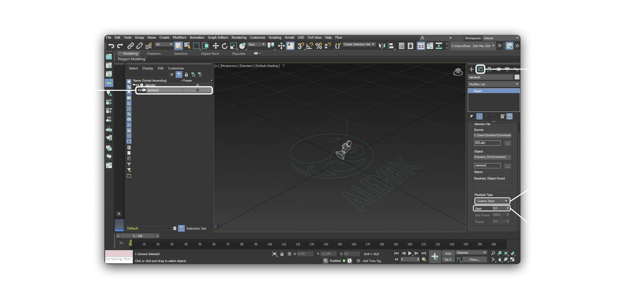Open the Time Configuration clock icon
644x299 pixels.
(424, 259)
